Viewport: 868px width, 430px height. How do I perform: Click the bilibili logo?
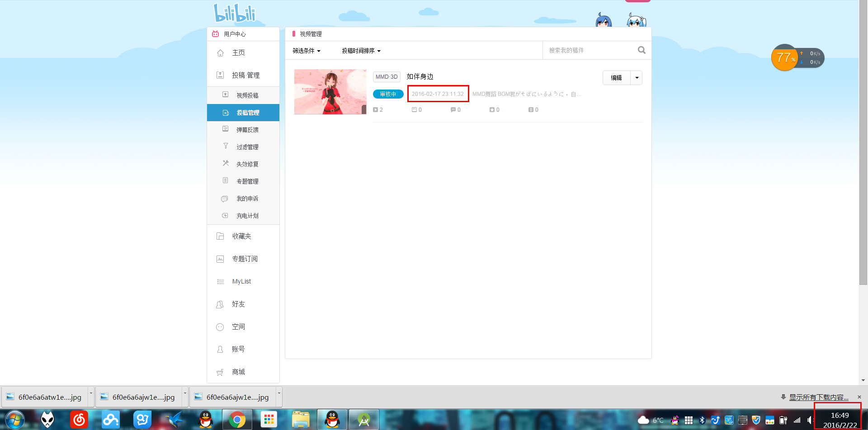tap(235, 13)
